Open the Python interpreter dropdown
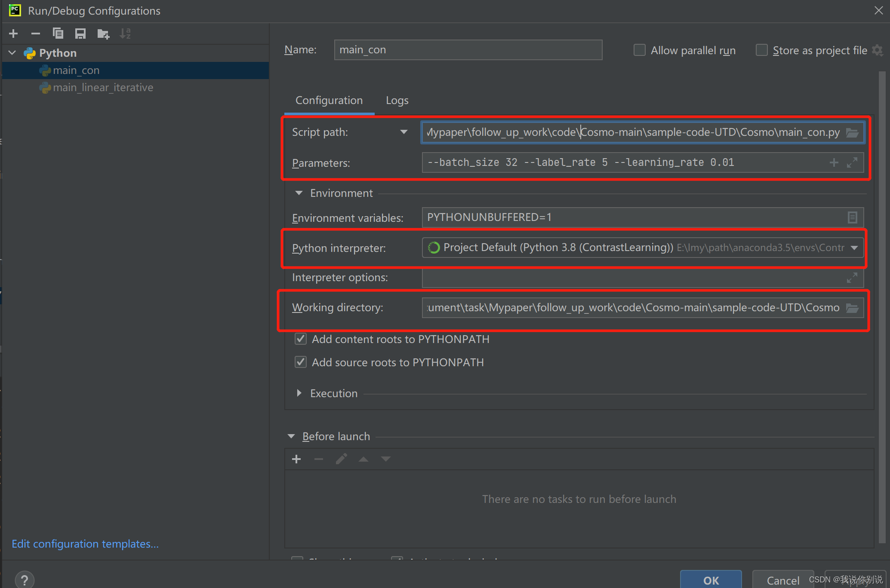The image size is (890, 588). pos(854,248)
